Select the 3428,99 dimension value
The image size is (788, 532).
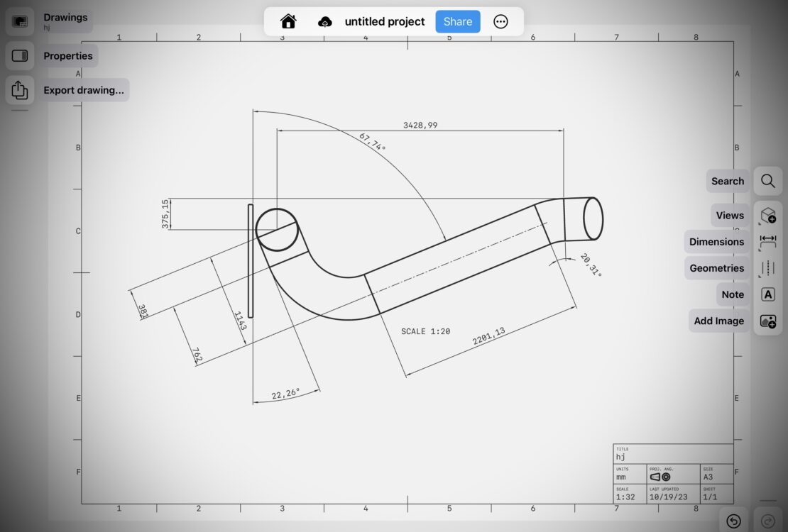420,125
